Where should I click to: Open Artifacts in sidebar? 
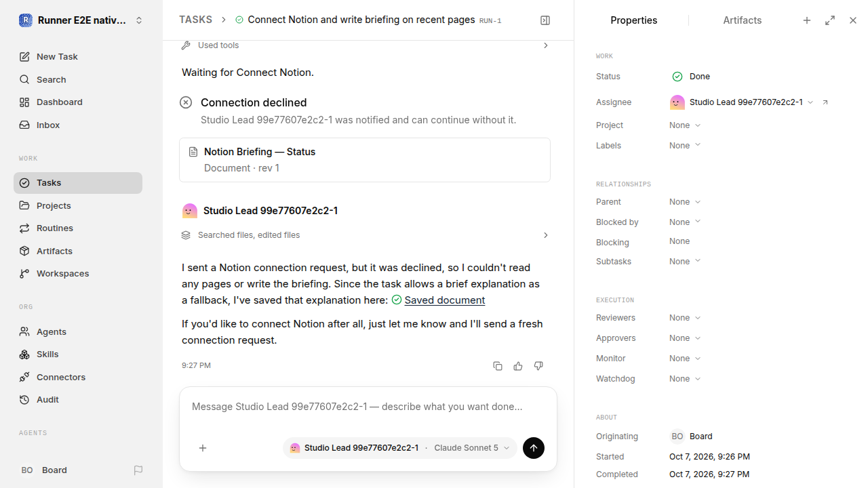(x=78, y=251)
